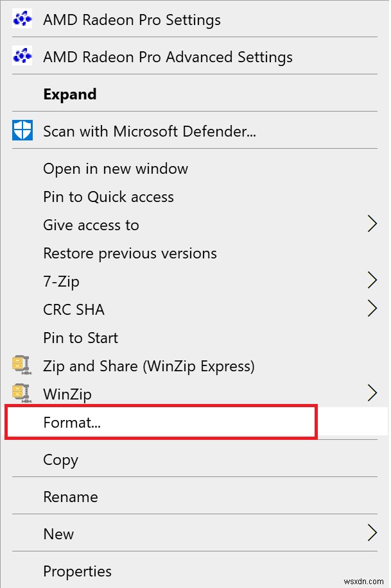Click the WinZip zipped-folder icon

[21, 393]
